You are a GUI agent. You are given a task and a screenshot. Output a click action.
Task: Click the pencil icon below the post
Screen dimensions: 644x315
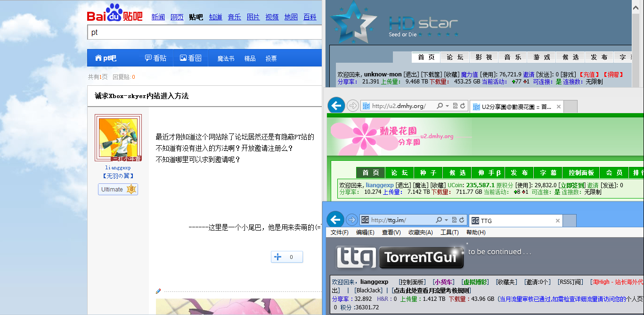[x=158, y=291]
